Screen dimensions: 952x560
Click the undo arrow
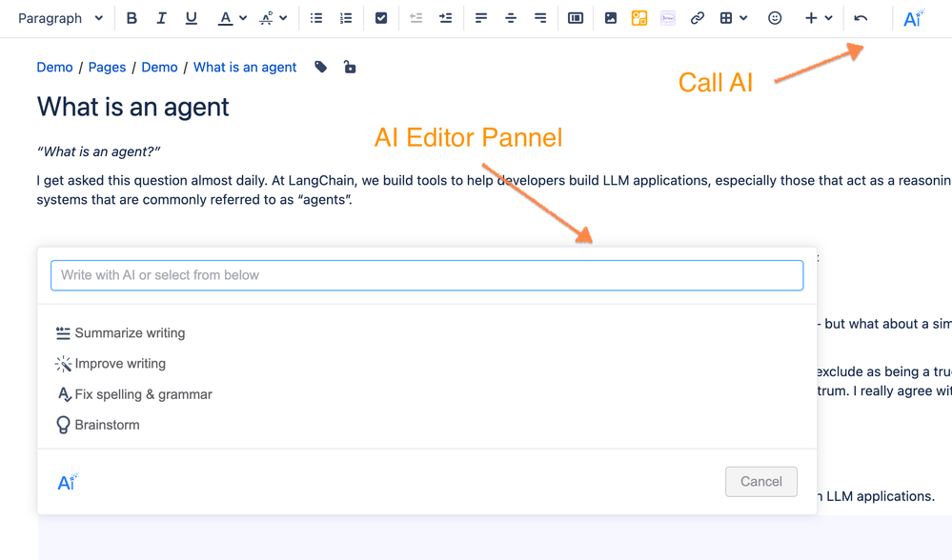(x=861, y=18)
